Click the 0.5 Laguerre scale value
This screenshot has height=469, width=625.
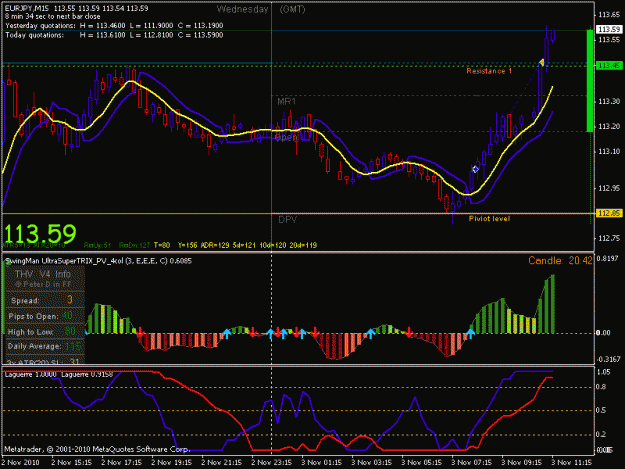click(602, 410)
